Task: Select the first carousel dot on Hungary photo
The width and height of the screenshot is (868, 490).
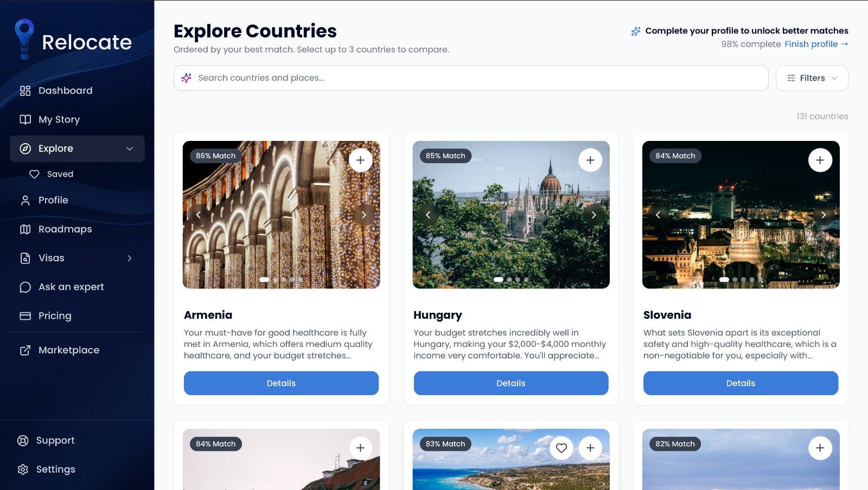Action: click(499, 280)
